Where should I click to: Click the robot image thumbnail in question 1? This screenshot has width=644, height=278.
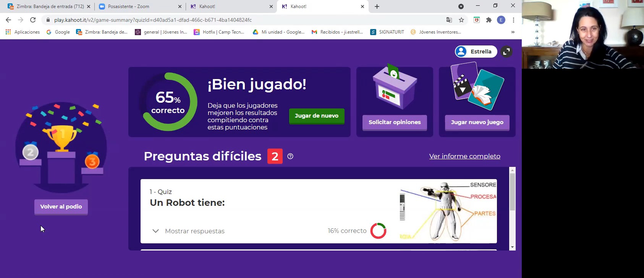pos(448,211)
